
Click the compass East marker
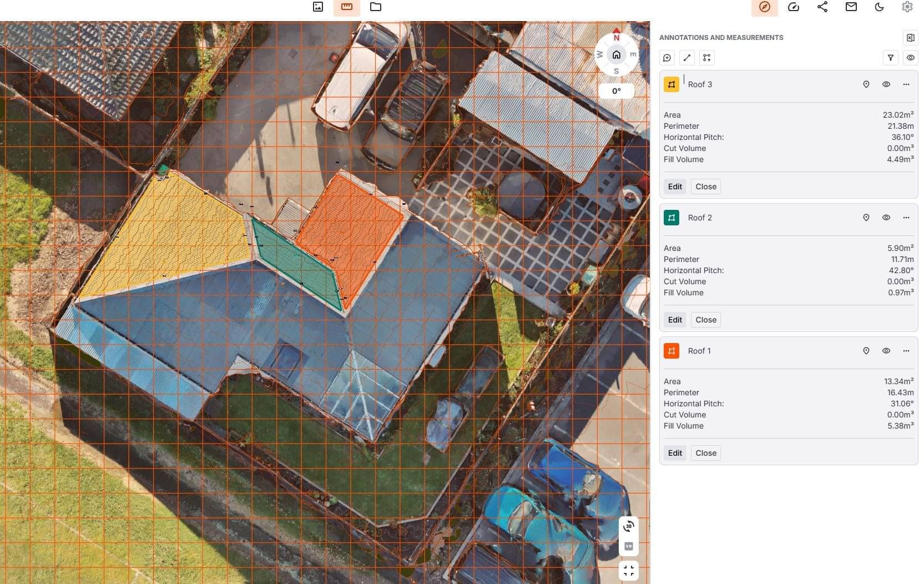(x=633, y=54)
